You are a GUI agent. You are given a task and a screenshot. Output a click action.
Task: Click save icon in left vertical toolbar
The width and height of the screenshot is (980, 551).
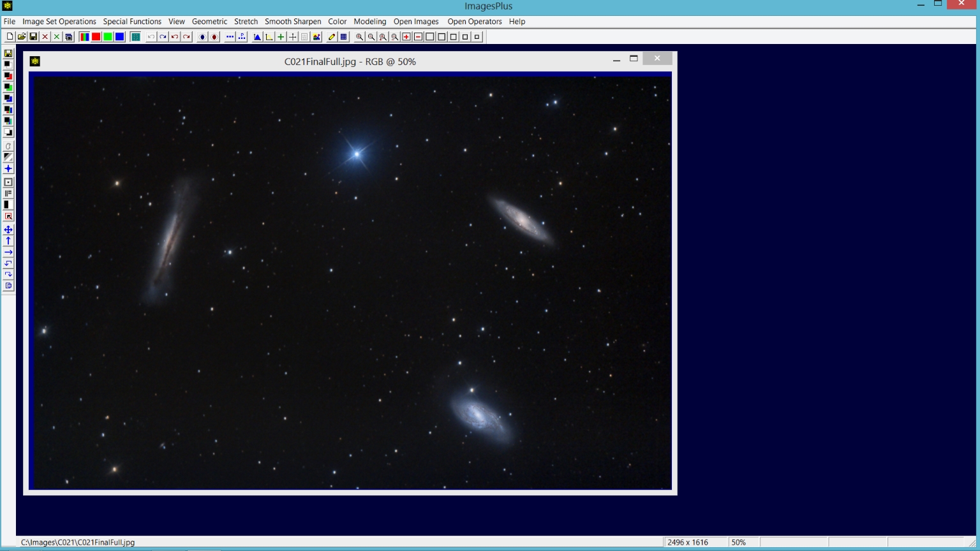[8, 54]
